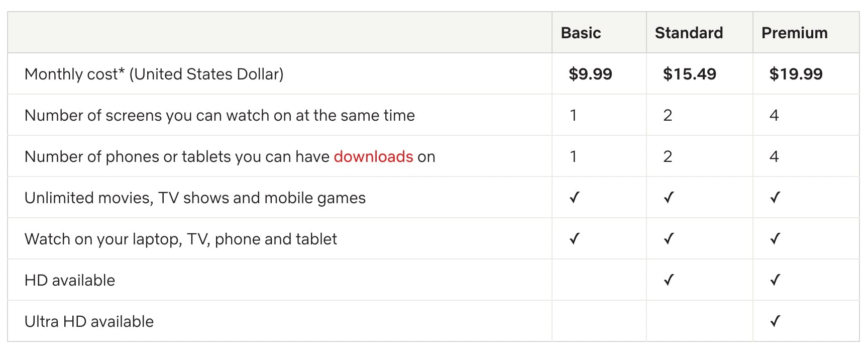This screenshot has height=351, width=868.
Task: Click Premium's simultaneous screens count of 4
Action: coord(774,116)
